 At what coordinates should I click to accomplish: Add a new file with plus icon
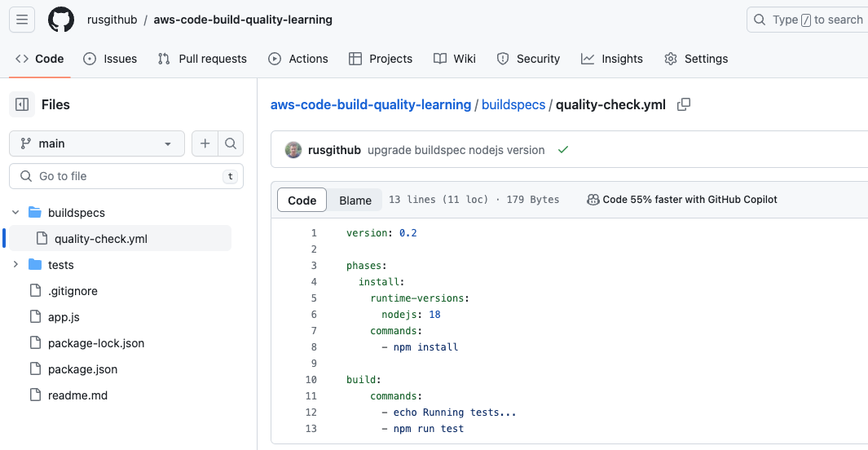[x=205, y=144]
